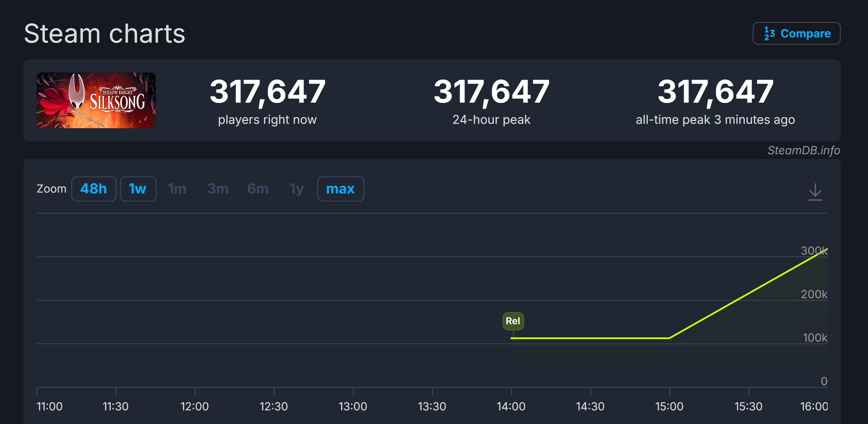Click the 3m zoom option

coord(218,189)
